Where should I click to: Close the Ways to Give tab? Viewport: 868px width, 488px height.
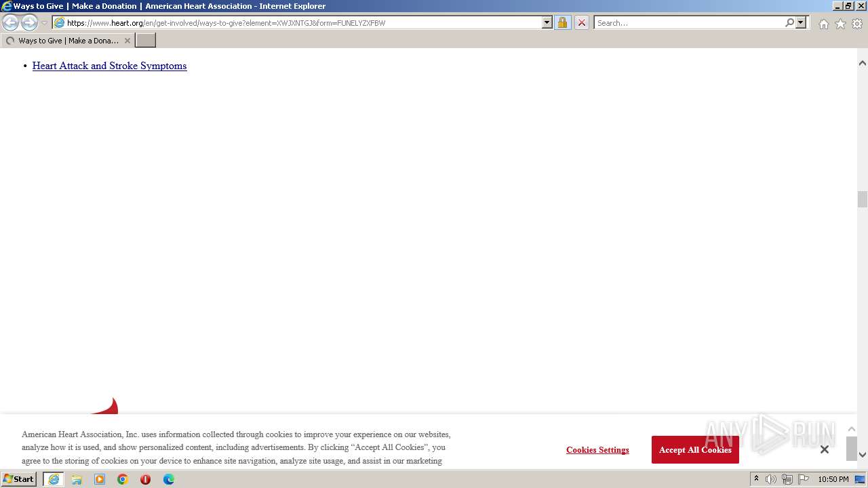pyautogui.click(x=127, y=41)
